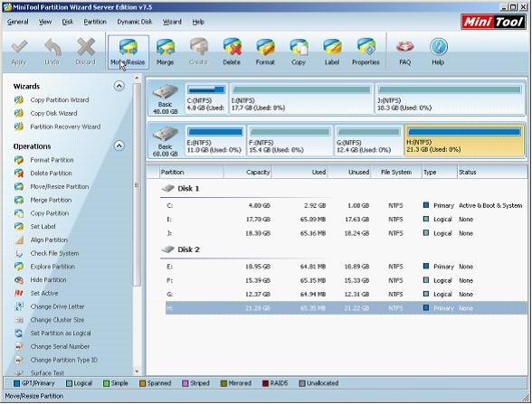Viewport: 532px width, 404px height.
Task: Choose Copy Partition in sidebar
Action: point(42,213)
